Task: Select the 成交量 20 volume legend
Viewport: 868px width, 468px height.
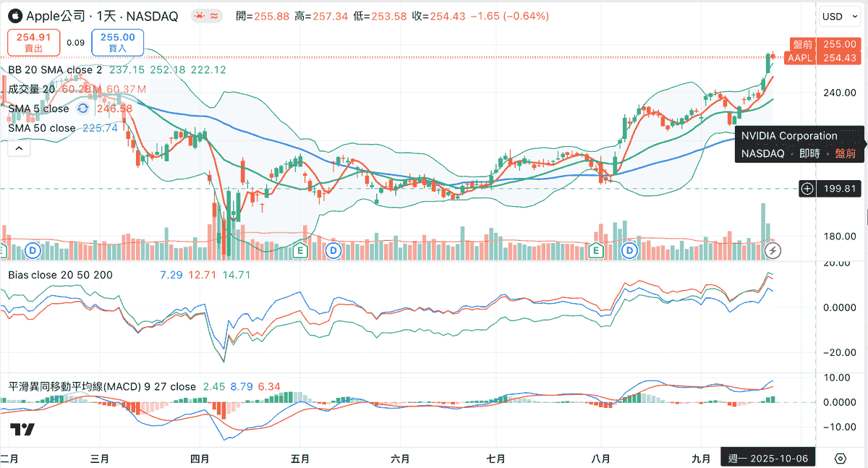Action: pyautogui.click(x=32, y=89)
